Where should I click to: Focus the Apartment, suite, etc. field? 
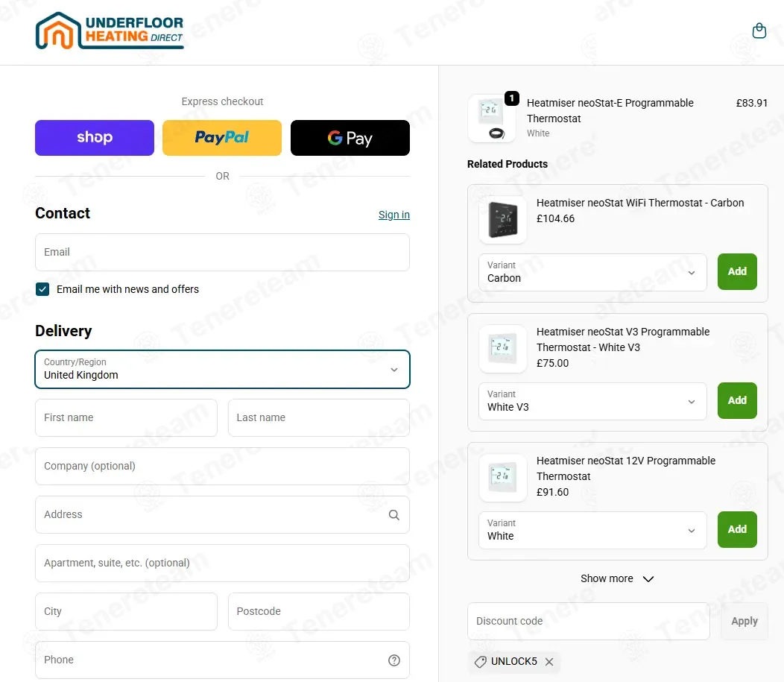point(223,563)
